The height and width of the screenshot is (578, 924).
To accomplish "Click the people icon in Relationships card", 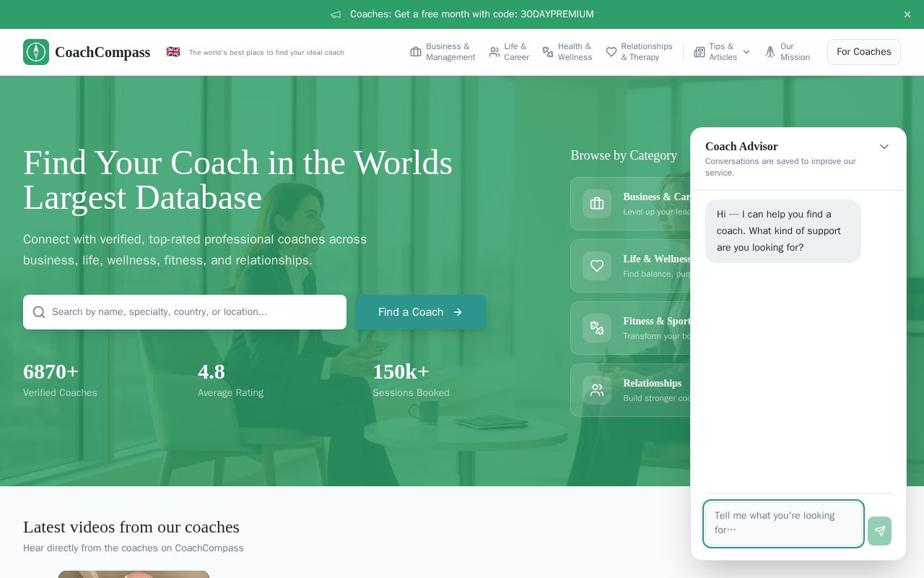I will point(597,390).
